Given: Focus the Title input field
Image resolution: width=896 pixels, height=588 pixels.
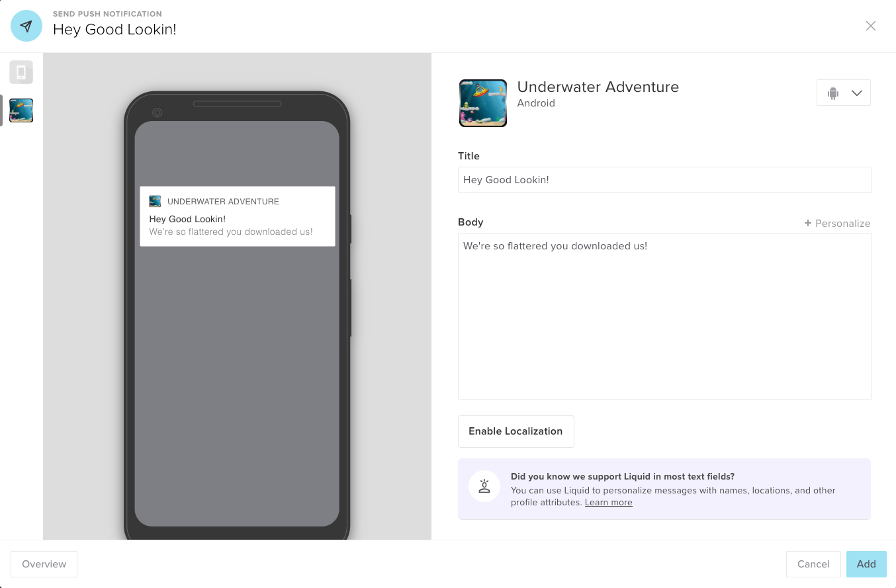Looking at the screenshot, I should (664, 180).
